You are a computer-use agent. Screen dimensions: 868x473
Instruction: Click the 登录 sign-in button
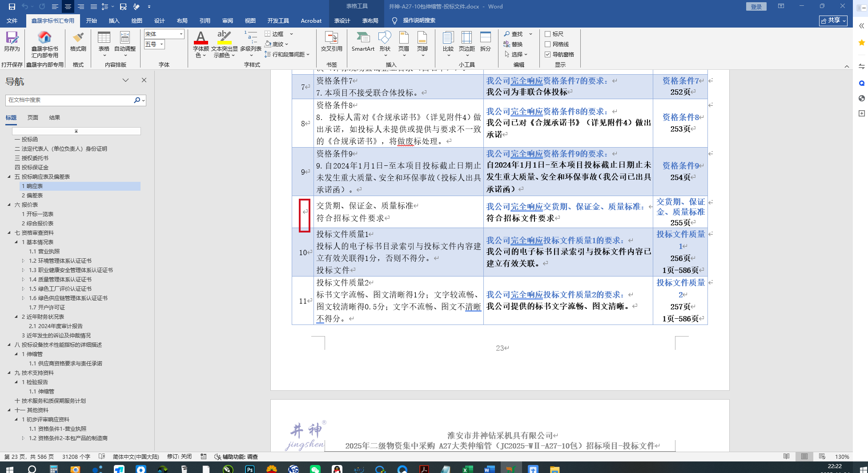[x=756, y=7]
